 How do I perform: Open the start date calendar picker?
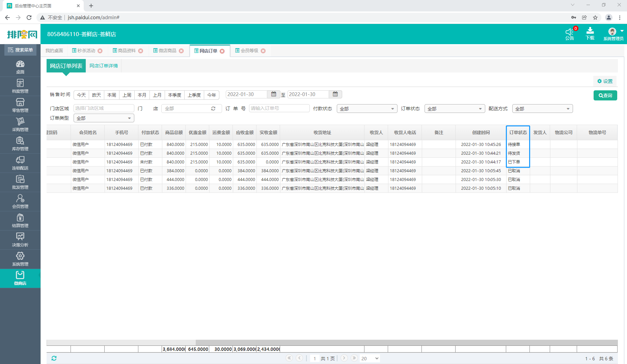click(x=274, y=94)
